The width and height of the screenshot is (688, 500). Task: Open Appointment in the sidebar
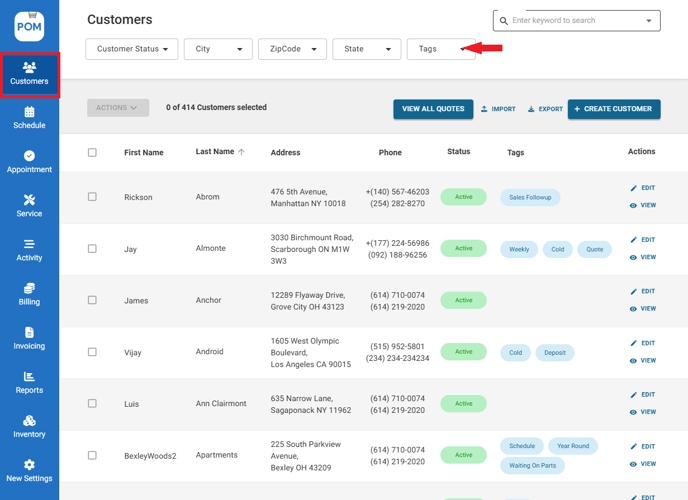[29, 157]
